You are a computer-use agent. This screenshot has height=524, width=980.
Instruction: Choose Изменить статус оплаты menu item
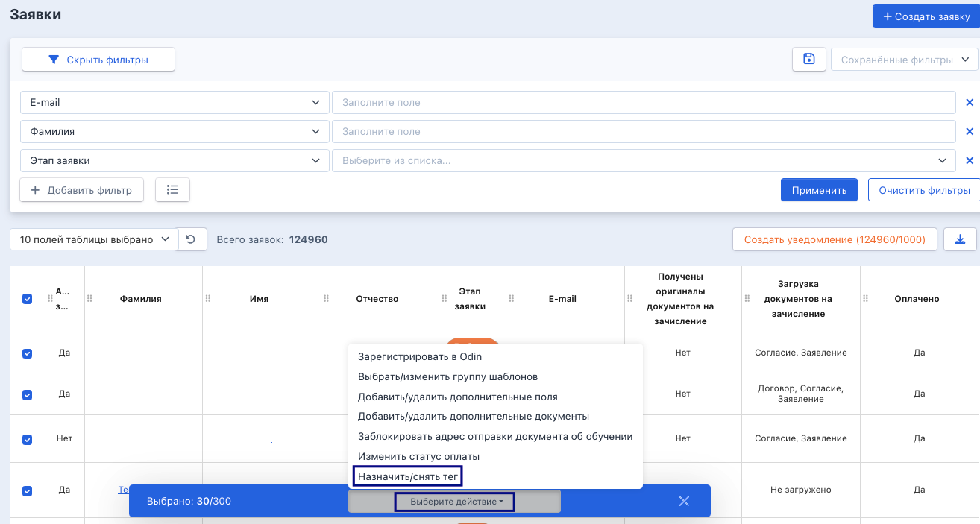click(418, 456)
